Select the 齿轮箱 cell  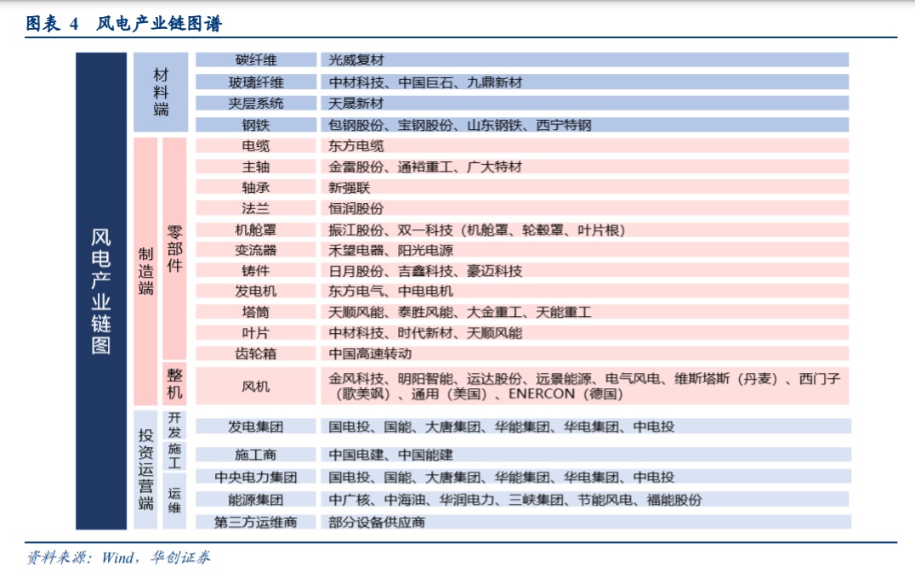[256, 353]
